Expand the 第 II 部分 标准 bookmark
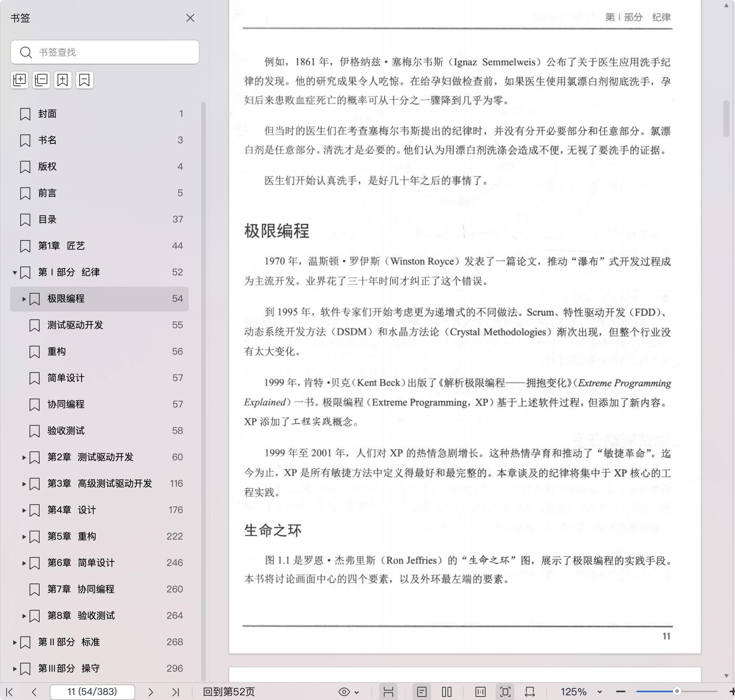Image resolution: width=735 pixels, height=700 pixels. point(15,643)
